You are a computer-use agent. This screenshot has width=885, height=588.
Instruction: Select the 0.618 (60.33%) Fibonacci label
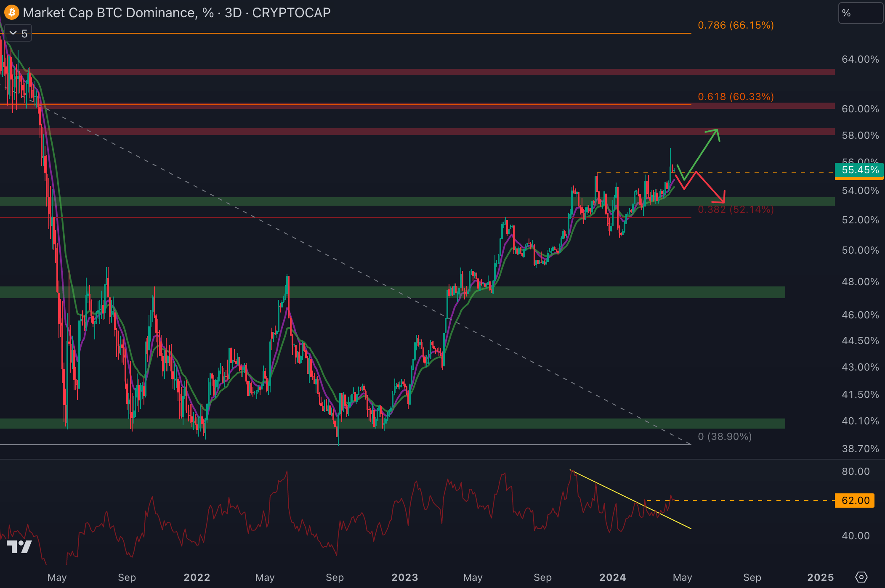[x=735, y=97]
